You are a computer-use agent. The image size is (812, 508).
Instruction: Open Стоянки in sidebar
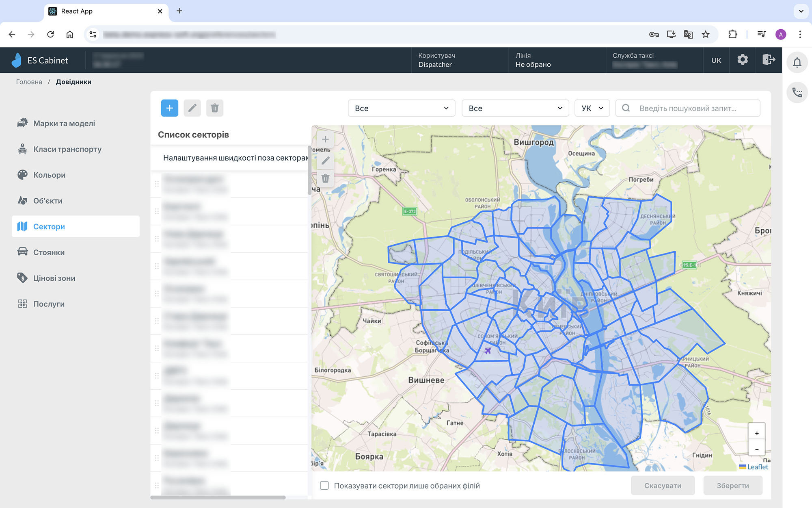[76, 252]
